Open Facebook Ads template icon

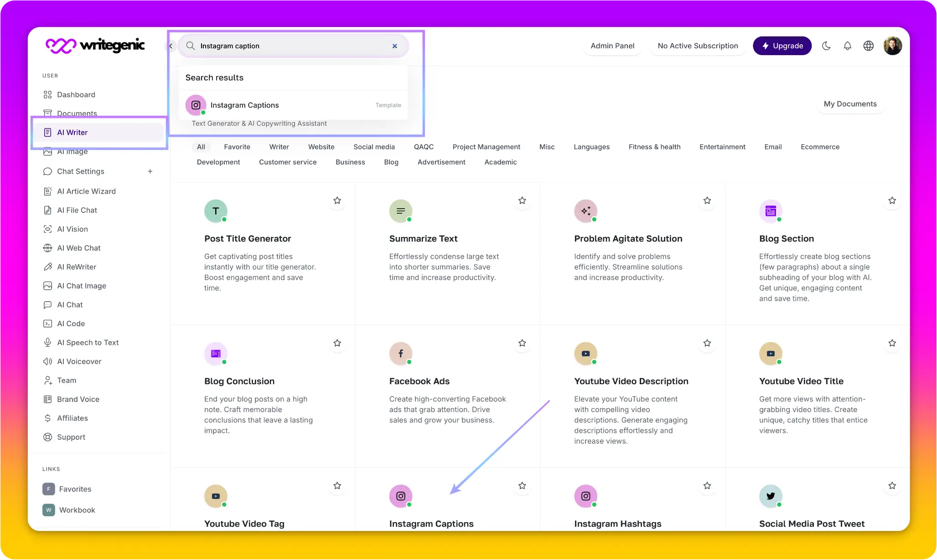(401, 354)
